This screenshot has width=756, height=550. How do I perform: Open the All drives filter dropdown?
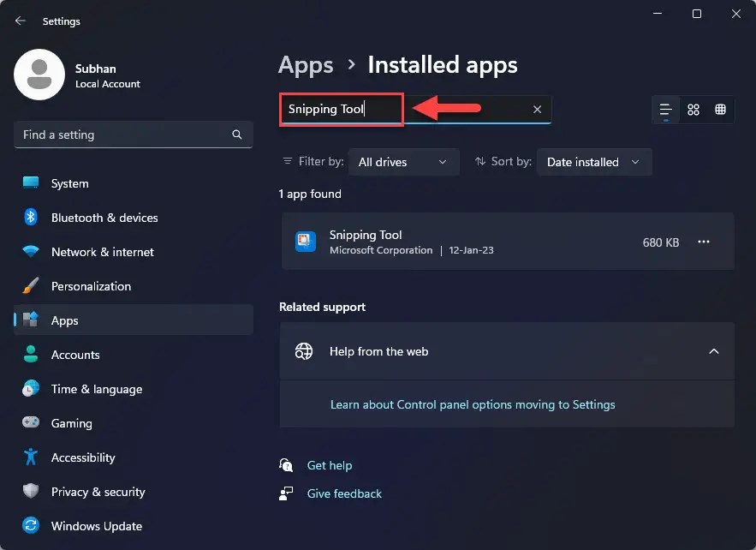[x=403, y=162]
